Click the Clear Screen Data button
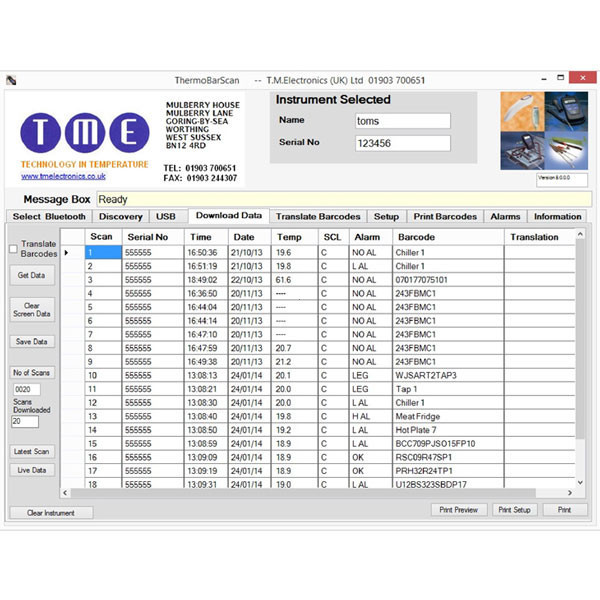600x600 pixels. pos(32,309)
